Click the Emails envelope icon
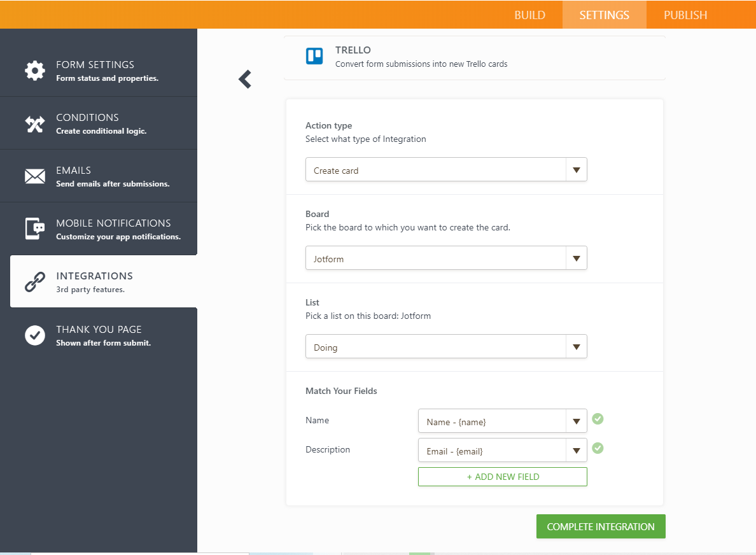Screen dimensions: 756x555 [x=35, y=176]
